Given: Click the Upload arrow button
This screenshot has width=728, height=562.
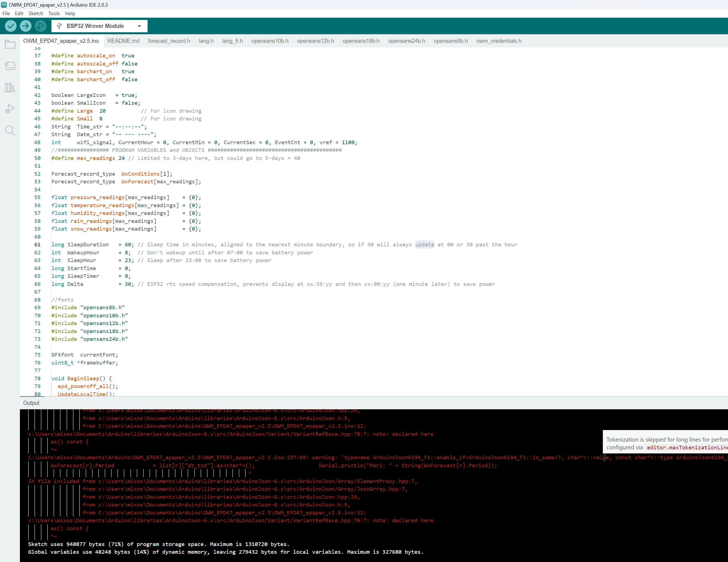Looking at the screenshot, I should (x=26, y=26).
